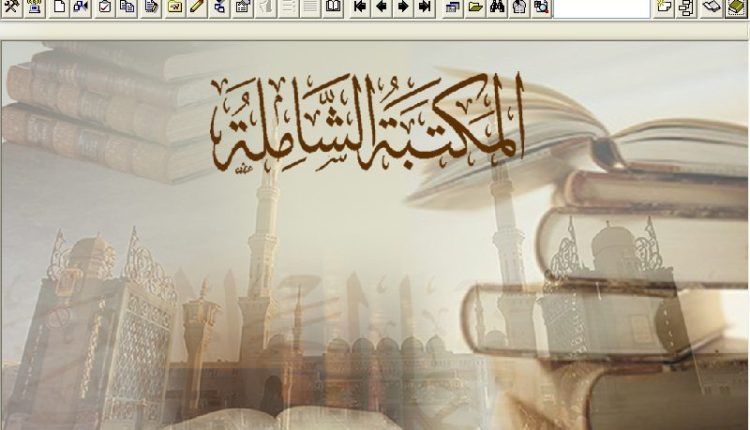Click the open book pages icon
This screenshot has width=750, height=430.
[x=712, y=7]
